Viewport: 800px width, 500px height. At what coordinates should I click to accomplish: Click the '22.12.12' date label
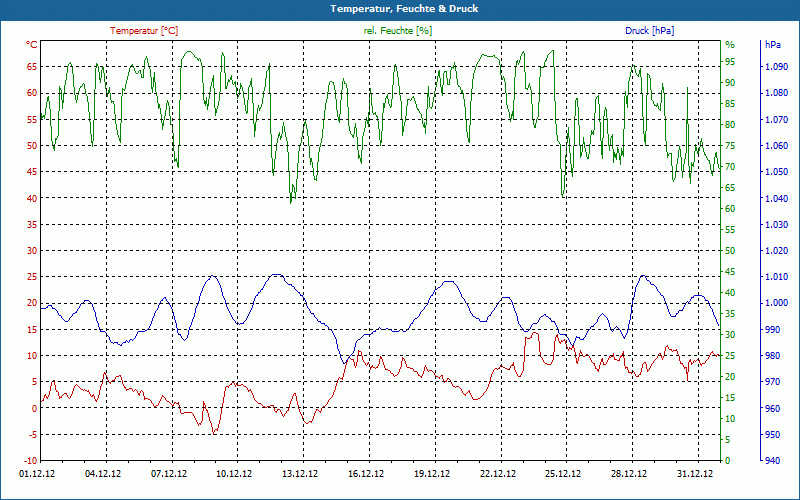(x=498, y=473)
